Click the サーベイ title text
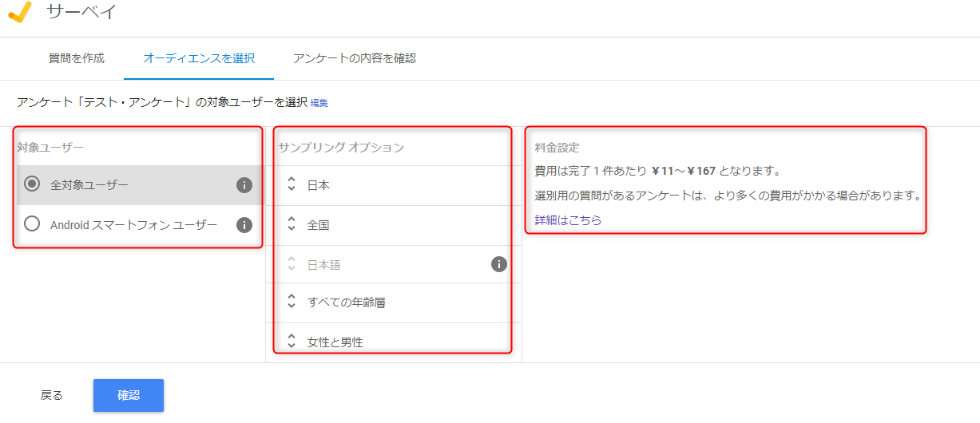The width and height of the screenshot is (980, 423). [x=81, y=12]
